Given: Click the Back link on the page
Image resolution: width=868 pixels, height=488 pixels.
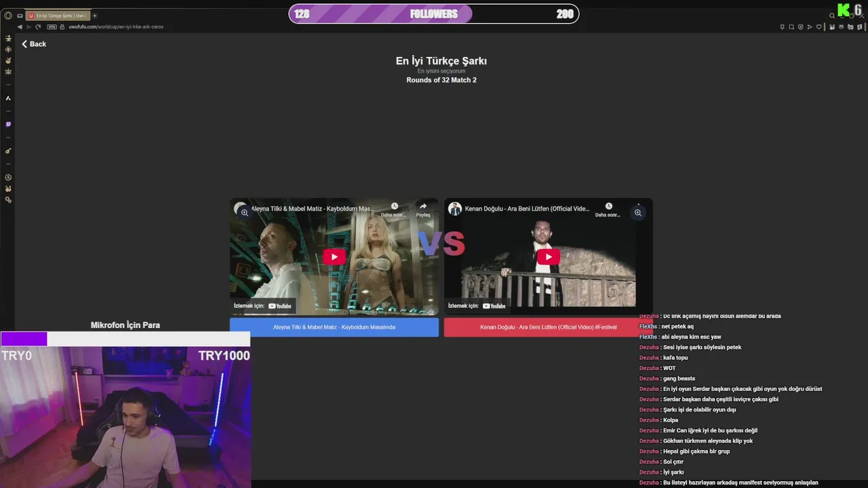Looking at the screenshot, I should (33, 44).
